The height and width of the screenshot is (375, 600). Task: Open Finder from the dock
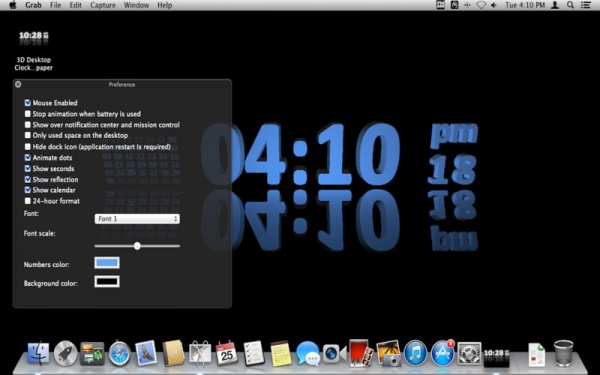pyautogui.click(x=38, y=353)
